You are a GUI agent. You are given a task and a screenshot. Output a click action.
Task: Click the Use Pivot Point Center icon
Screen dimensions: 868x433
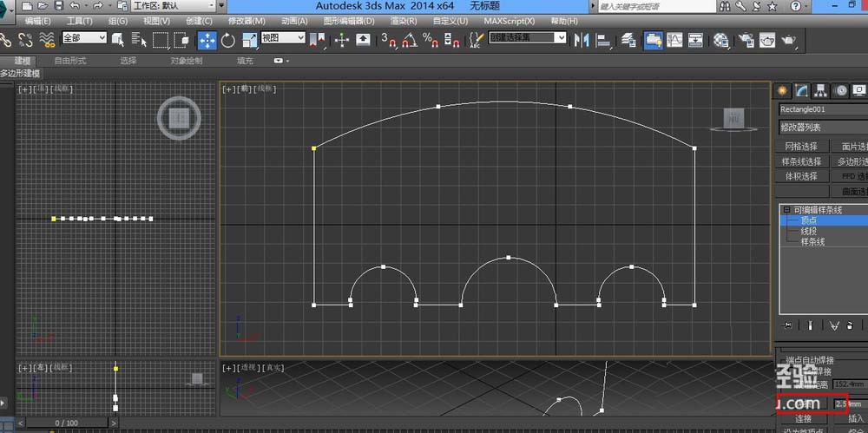point(318,39)
